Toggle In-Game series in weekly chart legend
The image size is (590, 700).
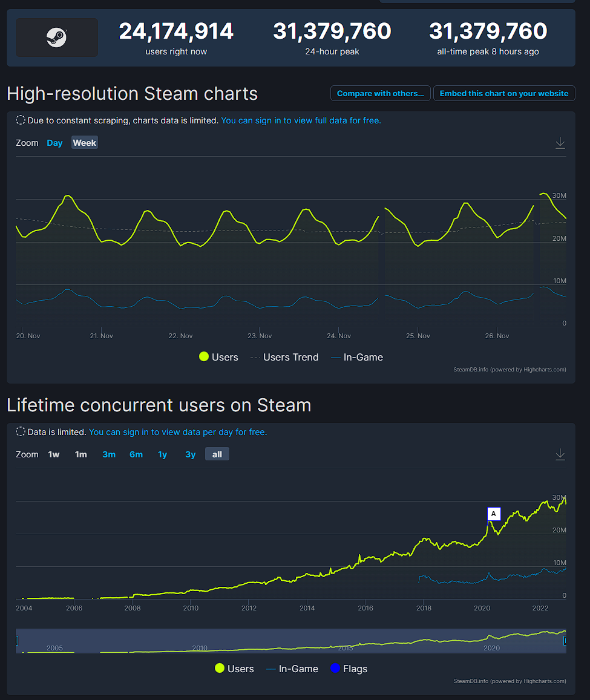tap(357, 357)
